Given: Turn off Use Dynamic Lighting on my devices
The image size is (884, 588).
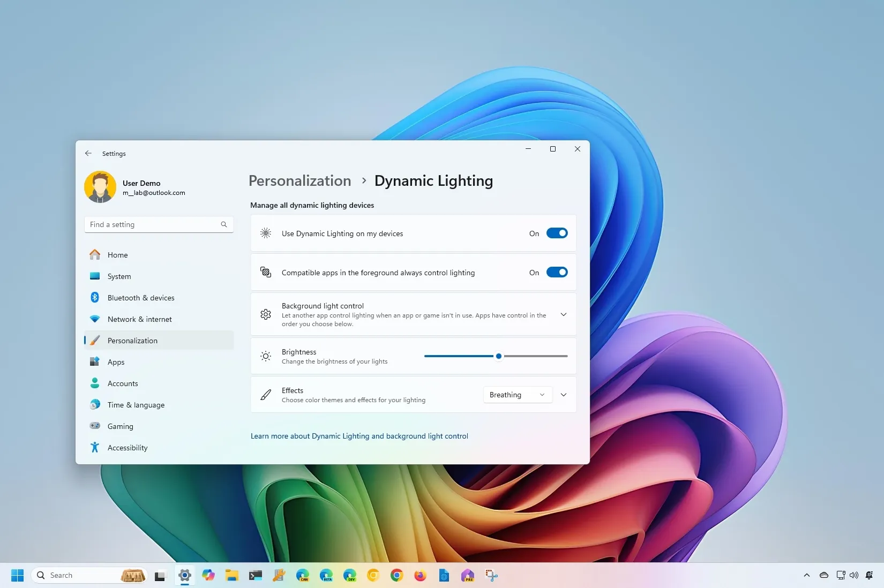Looking at the screenshot, I should coord(557,233).
